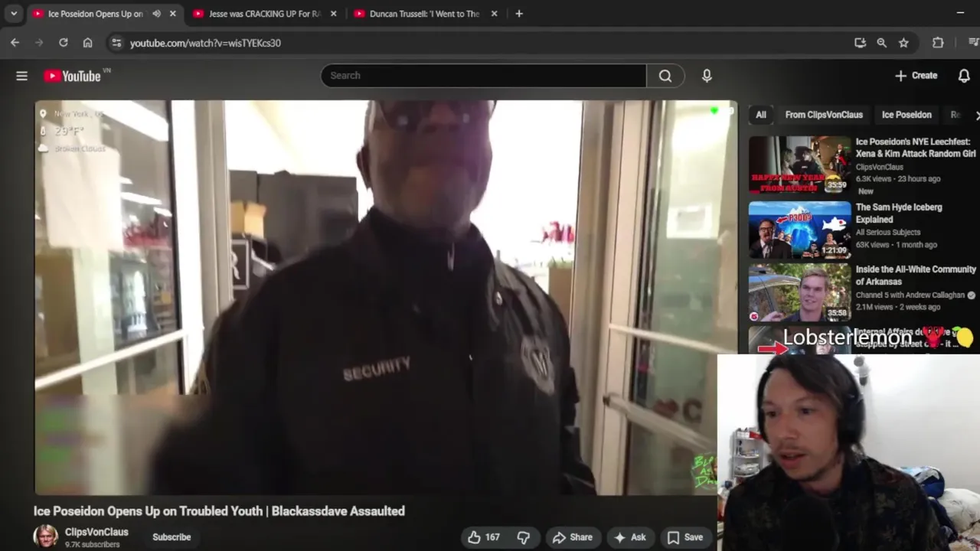Go to YouTube home via logo

pyautogui.click(x=72, y=76)
